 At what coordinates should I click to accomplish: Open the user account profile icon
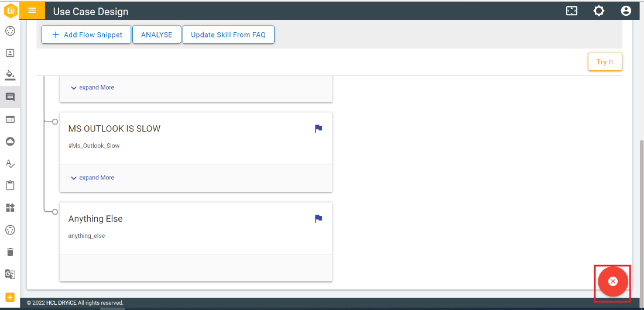[626, 11]
